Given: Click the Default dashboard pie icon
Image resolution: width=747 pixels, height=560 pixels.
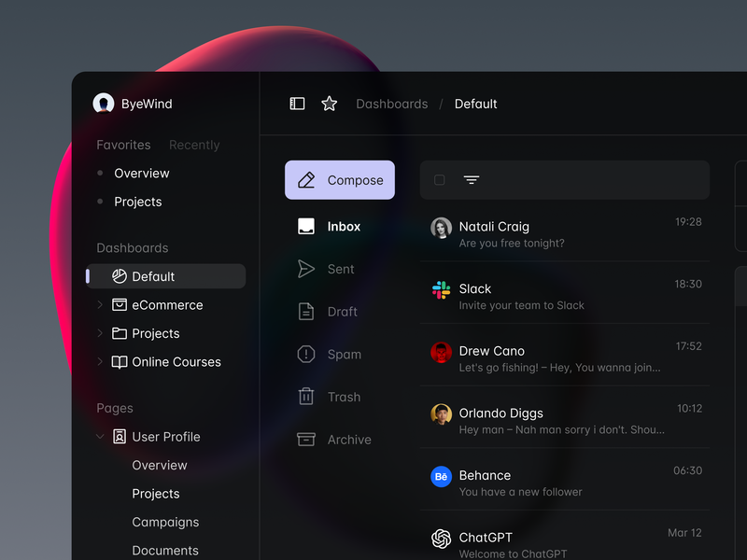Looking at the screenshot, I should click(x=120, y=276).
